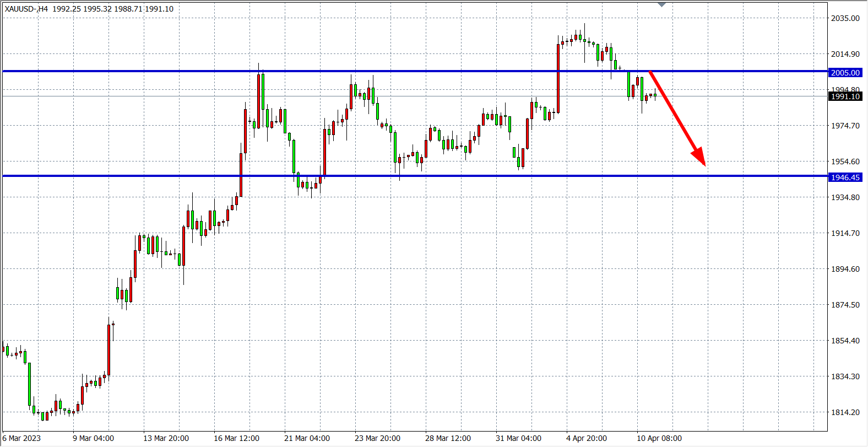Click the 23 Mar 20:00 time label
This screenshot has height=447, width=868.
[x=377, y=438]
